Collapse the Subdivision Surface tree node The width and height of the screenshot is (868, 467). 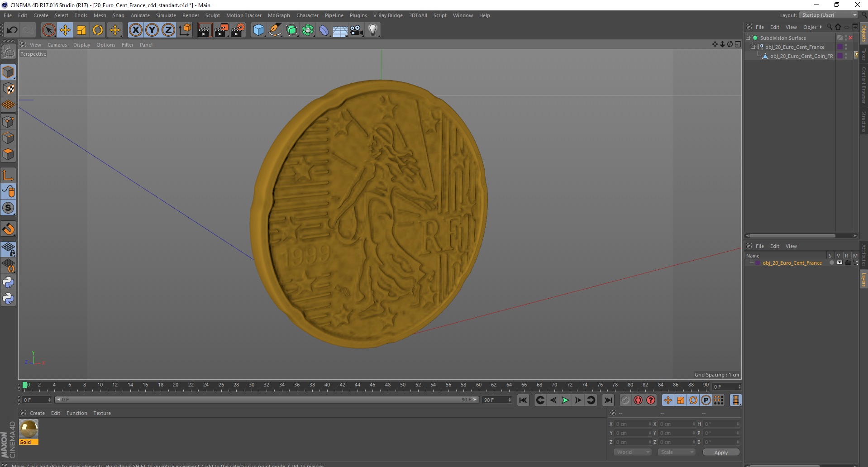pos(748,38)
